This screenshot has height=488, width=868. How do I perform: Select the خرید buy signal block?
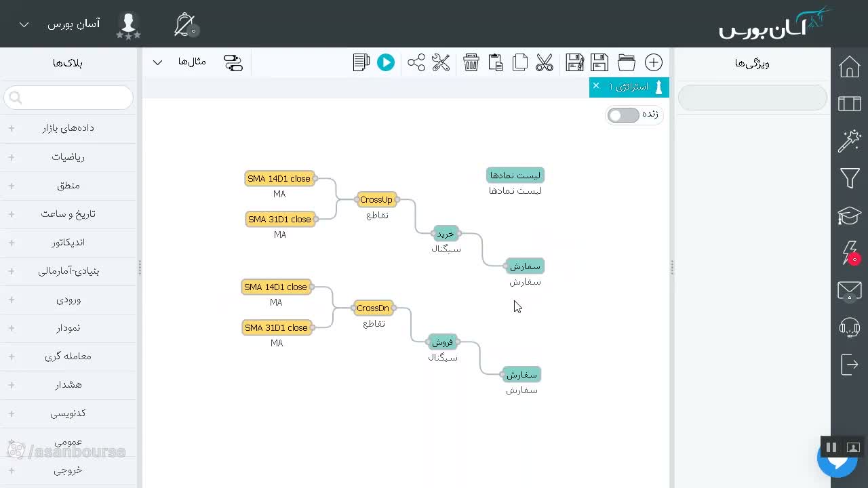(x=446, y=233)
